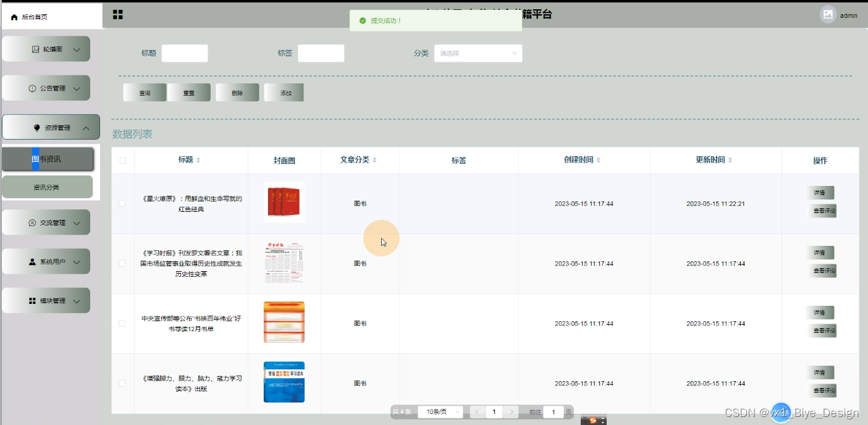Screen dimensions: 868x425
Task: Click 详情 for 中央宣传部 row
Action: [820, 313]
